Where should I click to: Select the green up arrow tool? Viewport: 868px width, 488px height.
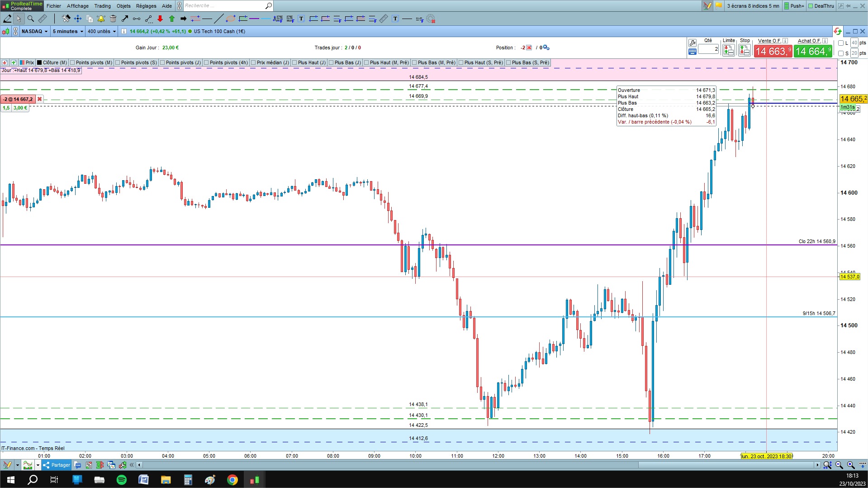[x=172, y=19]
